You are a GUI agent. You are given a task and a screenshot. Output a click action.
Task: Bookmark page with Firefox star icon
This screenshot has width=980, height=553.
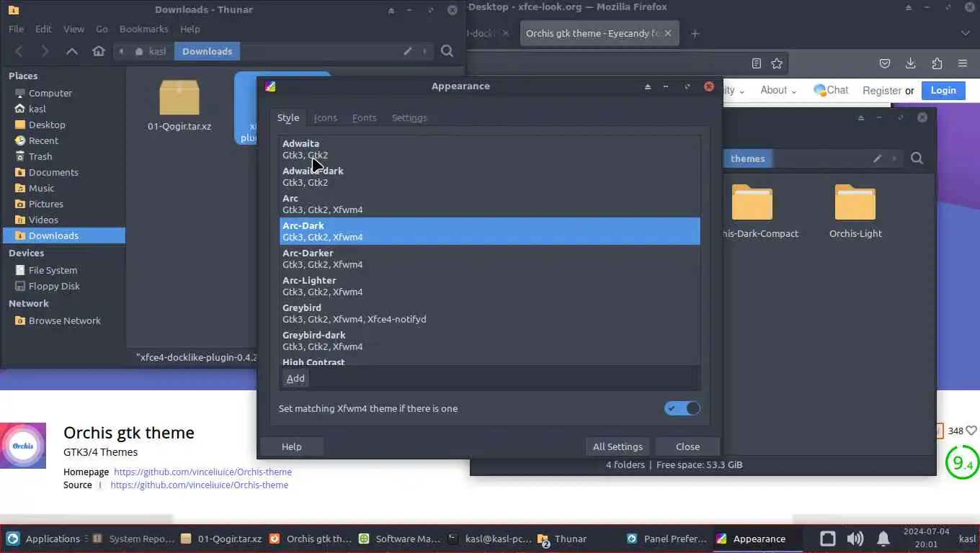pos(777,63)
